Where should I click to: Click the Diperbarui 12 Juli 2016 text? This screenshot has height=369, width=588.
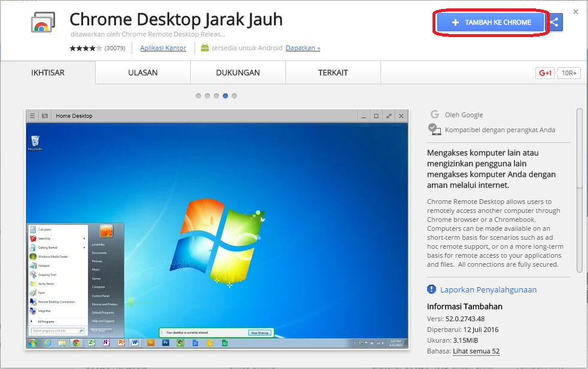click(x=463, y=330)
